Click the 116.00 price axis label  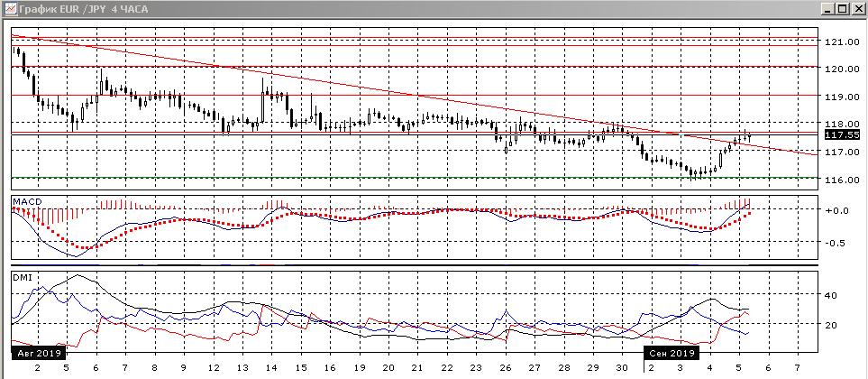coord(840,180)
